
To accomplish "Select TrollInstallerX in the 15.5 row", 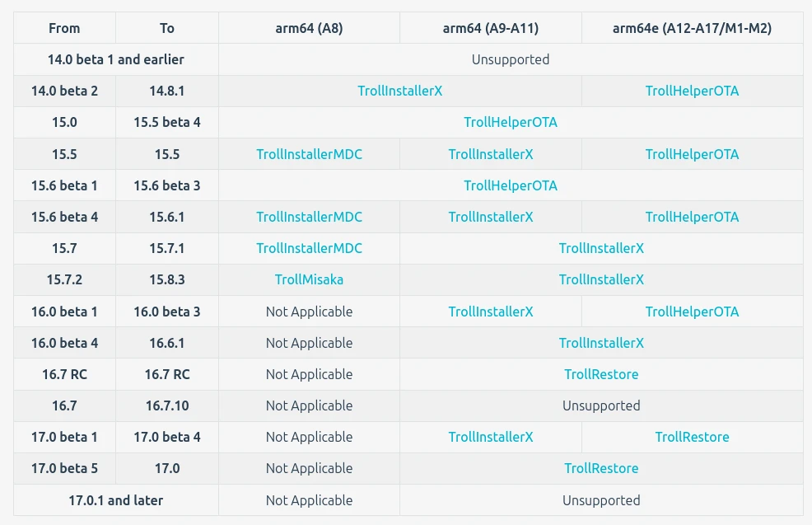I will (x=490, y=154).
